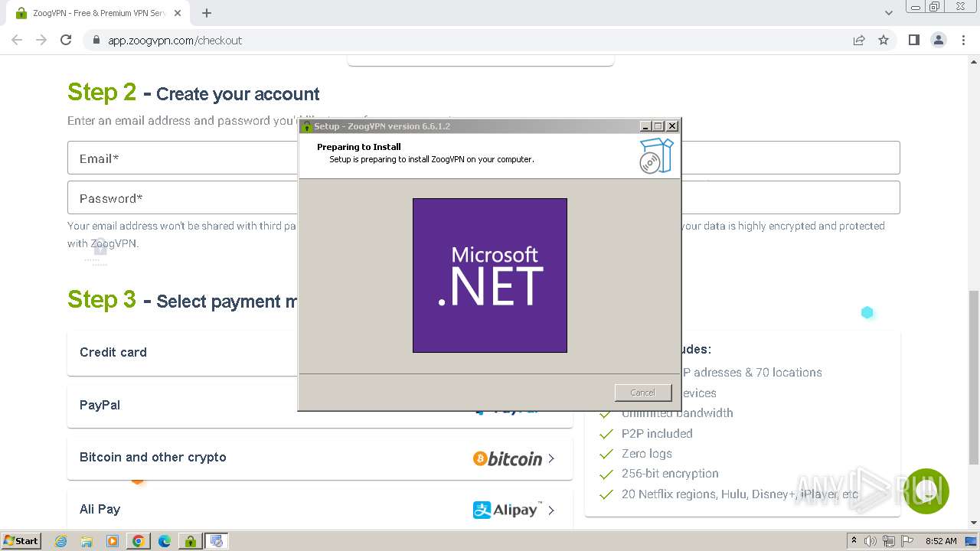Click the "Zero logs" feature text
980x551 pixels.
point(647,454)
